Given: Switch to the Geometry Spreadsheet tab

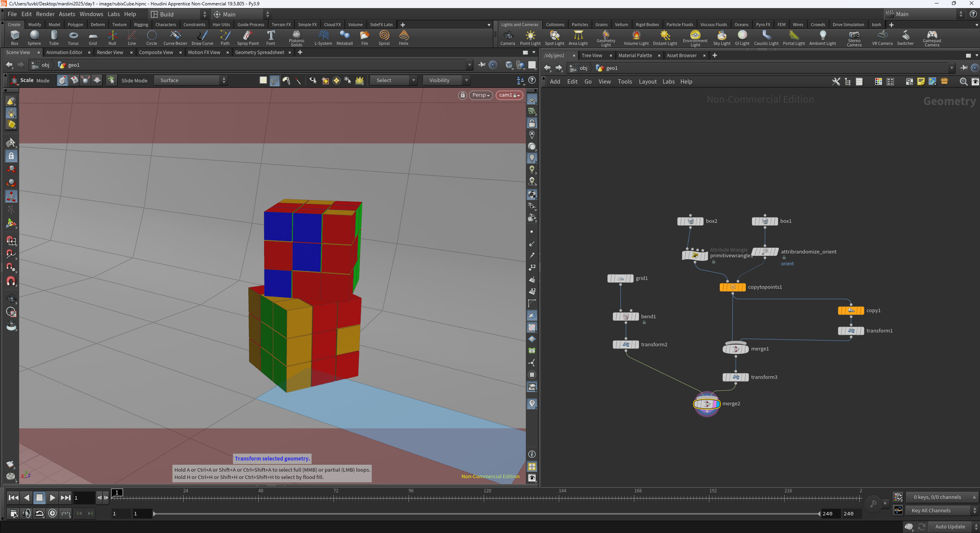Looking at the screenshot, I should click(259, 53).
